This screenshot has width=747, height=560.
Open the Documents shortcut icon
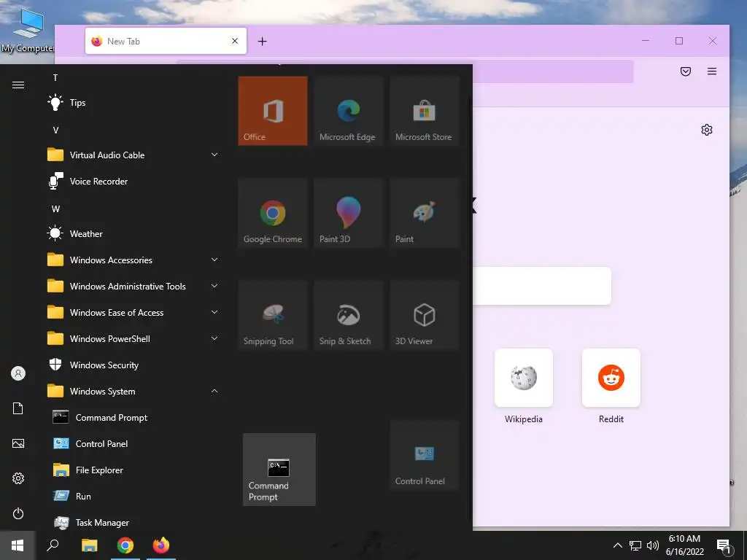point(18,408)
